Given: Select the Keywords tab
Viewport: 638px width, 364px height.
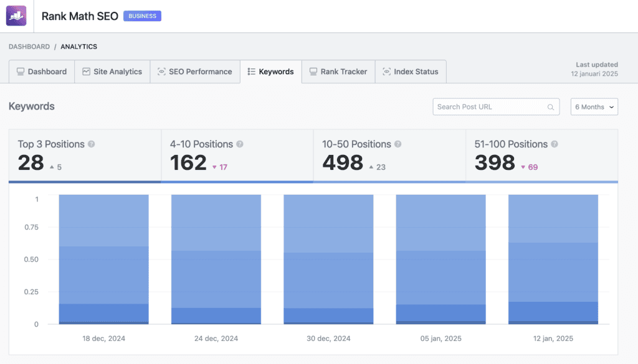Looking at the screenshot, I should [270, 72].
